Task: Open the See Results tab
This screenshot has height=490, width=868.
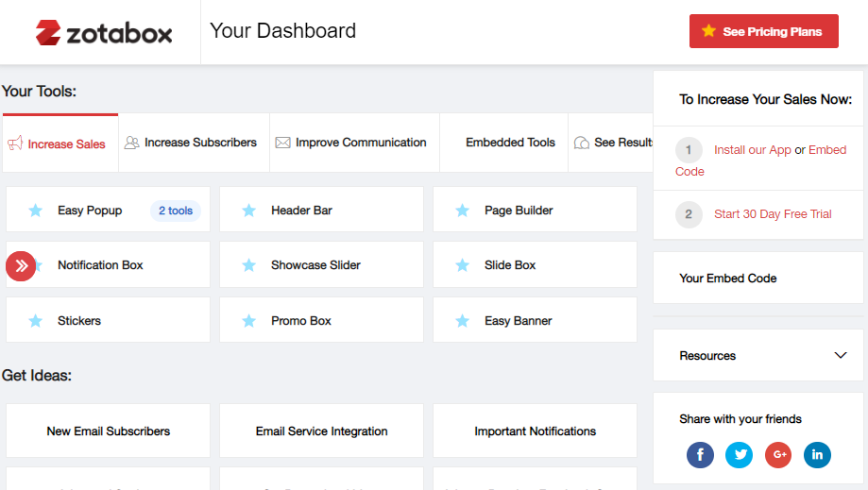Action: click(611, 143)
